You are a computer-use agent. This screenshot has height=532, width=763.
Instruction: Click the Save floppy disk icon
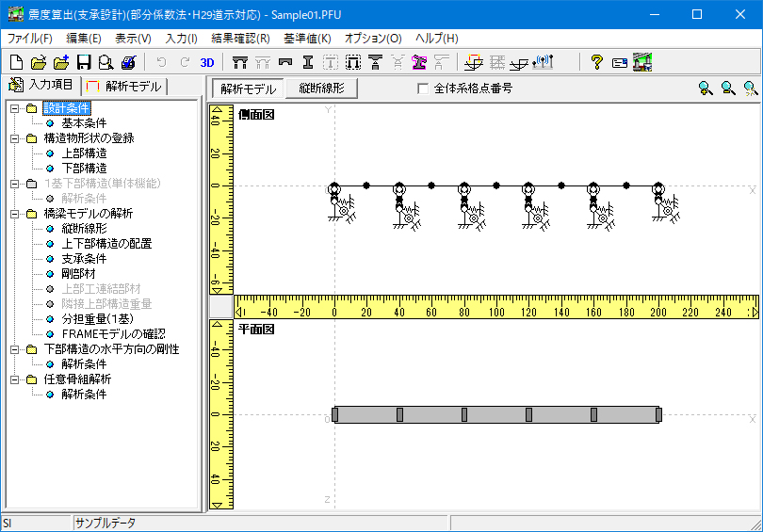[x=84, y=62]
